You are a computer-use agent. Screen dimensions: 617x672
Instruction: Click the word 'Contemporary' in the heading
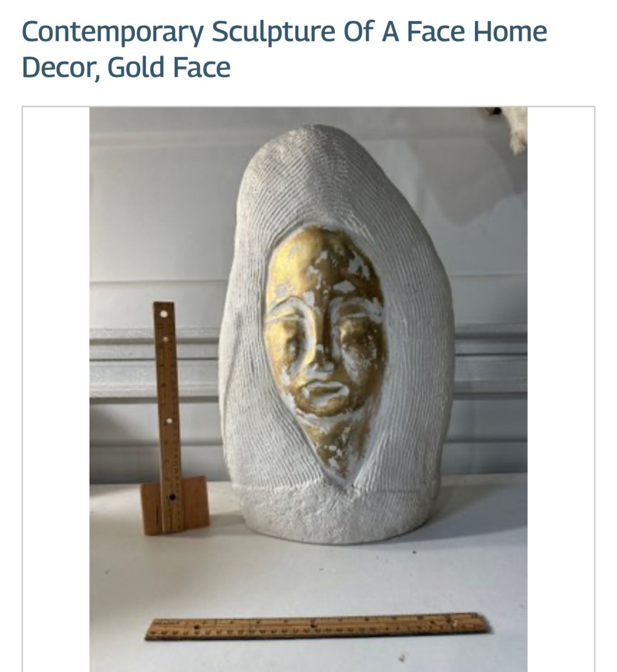click(x=113, y=32)
